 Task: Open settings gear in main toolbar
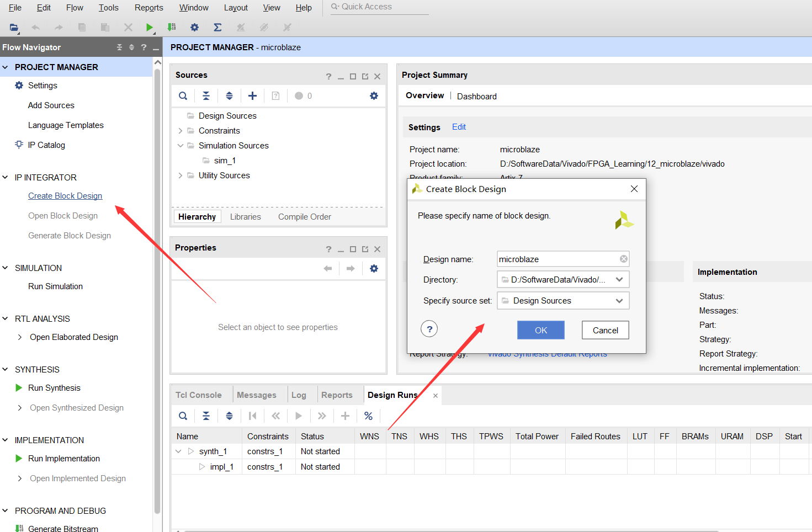coord(194,27)
